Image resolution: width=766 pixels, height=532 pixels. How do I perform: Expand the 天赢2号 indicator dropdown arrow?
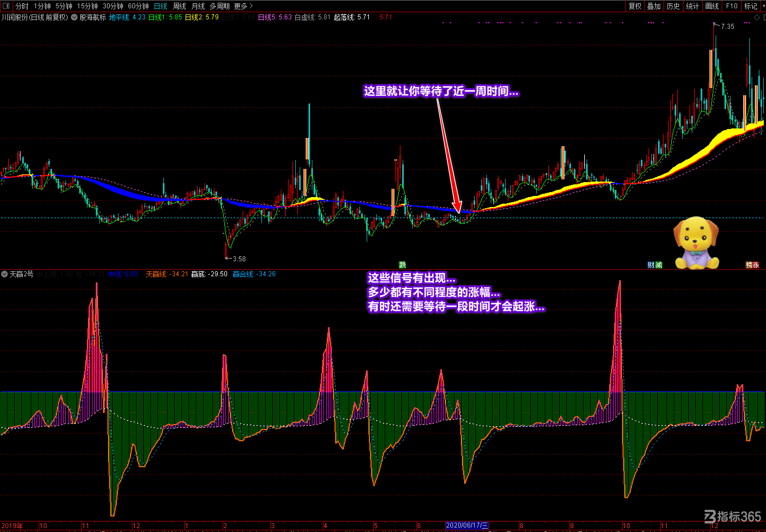tap(4, 274)
